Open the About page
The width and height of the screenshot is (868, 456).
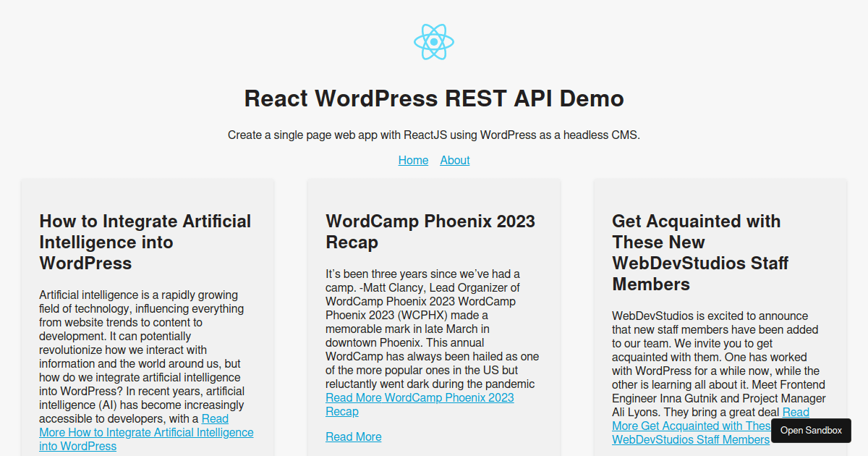click(x=455, y=160)
